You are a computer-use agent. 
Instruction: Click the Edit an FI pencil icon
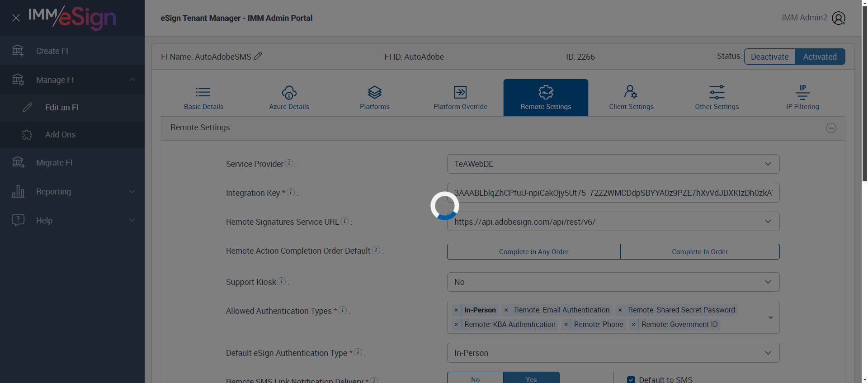(x=28, y=107)
